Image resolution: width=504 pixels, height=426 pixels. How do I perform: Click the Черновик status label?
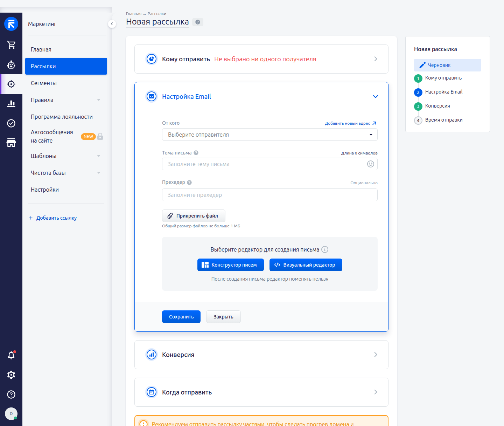[439, 65]
